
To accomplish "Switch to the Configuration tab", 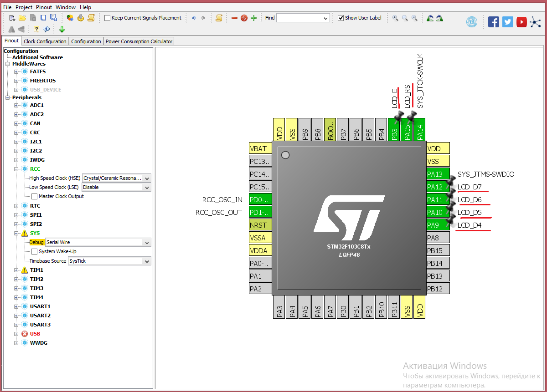I will [x=86, y=41].
